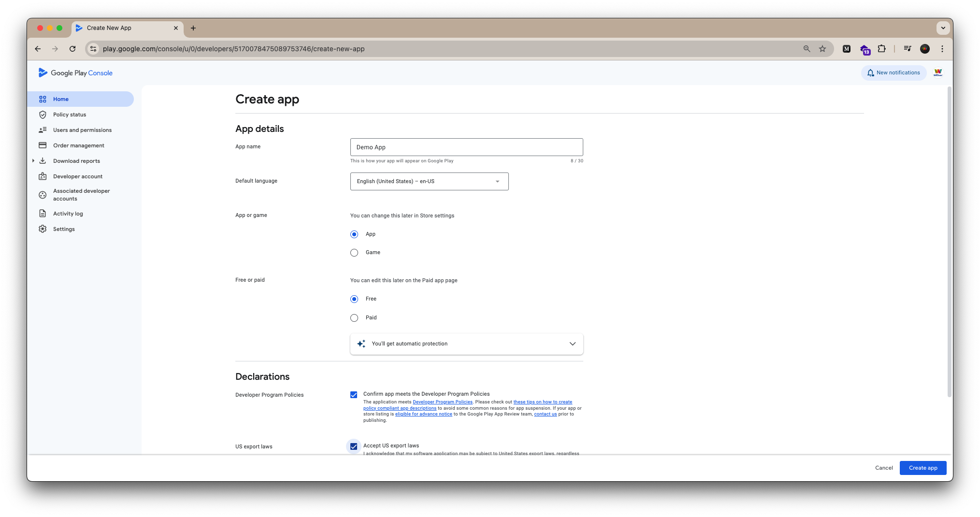Click the Activity log document icon

[x=43, y=214]
